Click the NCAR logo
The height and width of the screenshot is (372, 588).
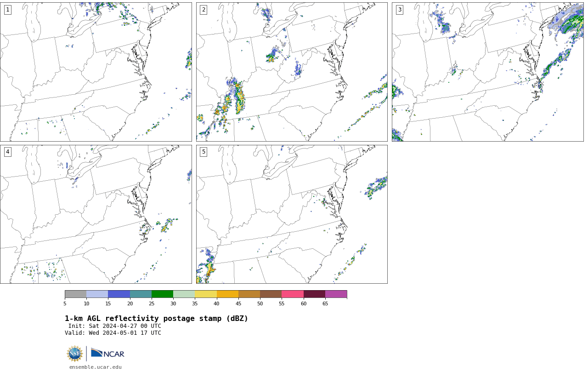[x=107, y=353]
